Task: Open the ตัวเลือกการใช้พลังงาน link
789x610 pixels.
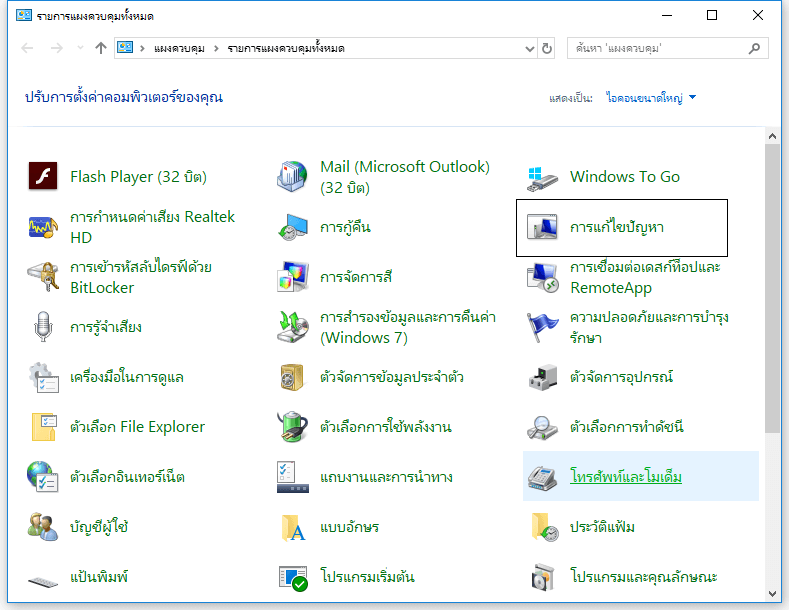Action: 386,427
